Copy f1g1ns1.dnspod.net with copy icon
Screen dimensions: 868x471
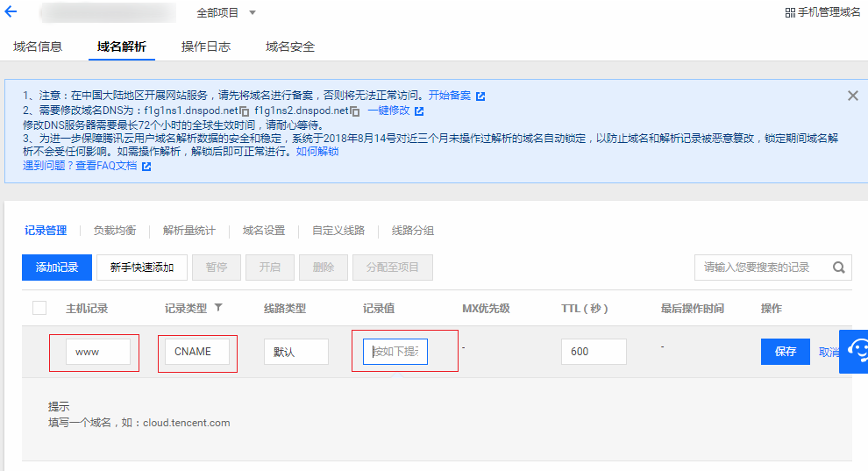click(x=244, y=111)
